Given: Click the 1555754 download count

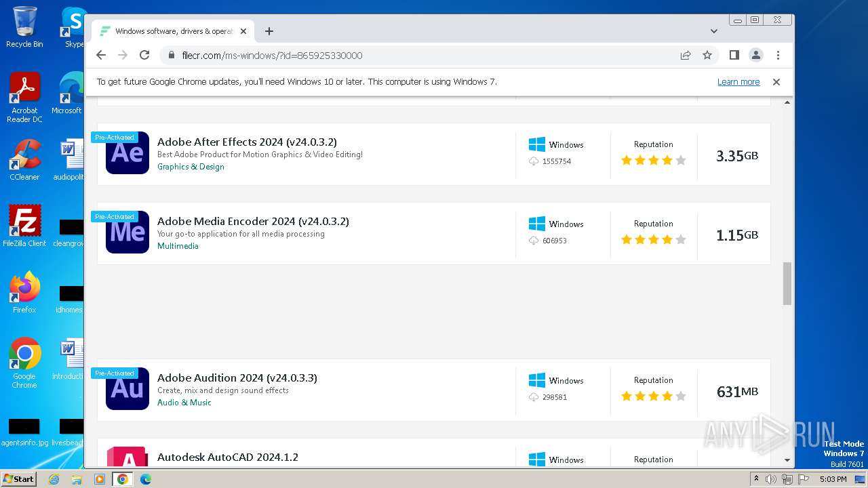Looking at the screenshot, I should [x=557, y=161].
